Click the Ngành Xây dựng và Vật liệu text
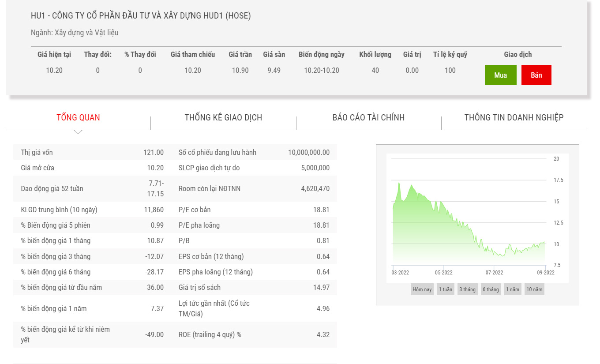 click(75, 33)
